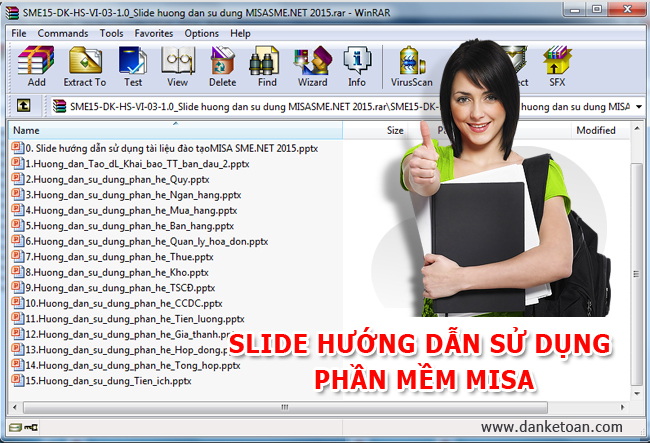Open the Options menu
Image resolution: width=650 pixels, height=443 pixels.
click(x=201, y=34)
